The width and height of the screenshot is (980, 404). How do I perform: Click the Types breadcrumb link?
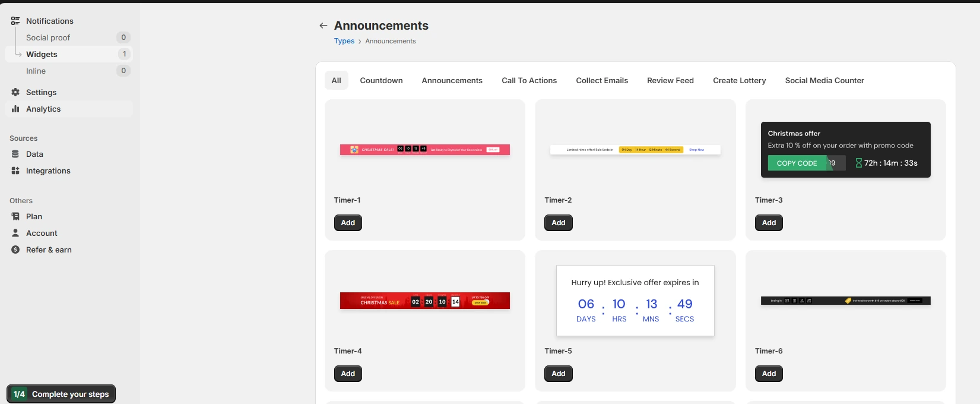[344, 41]
